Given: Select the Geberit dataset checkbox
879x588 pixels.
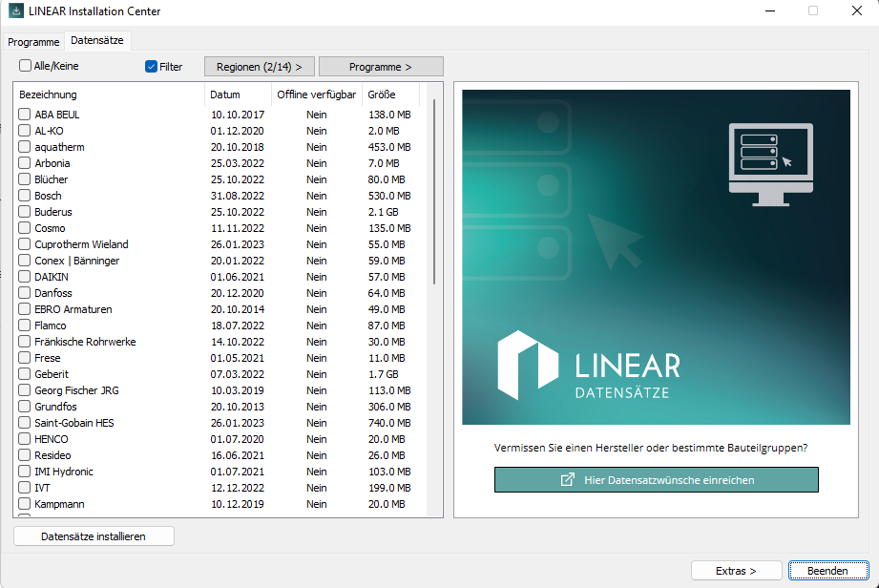Looking at the screenshot, I should pos(25,374).
